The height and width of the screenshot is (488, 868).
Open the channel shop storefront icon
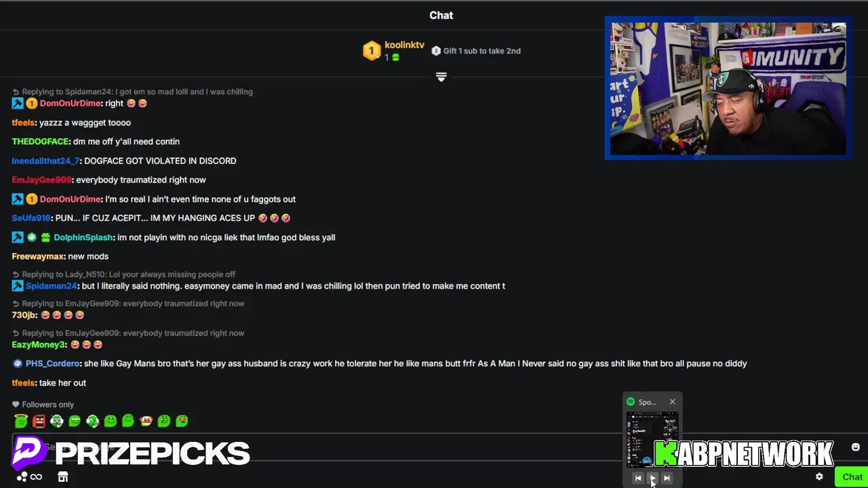tap(63, 477)
